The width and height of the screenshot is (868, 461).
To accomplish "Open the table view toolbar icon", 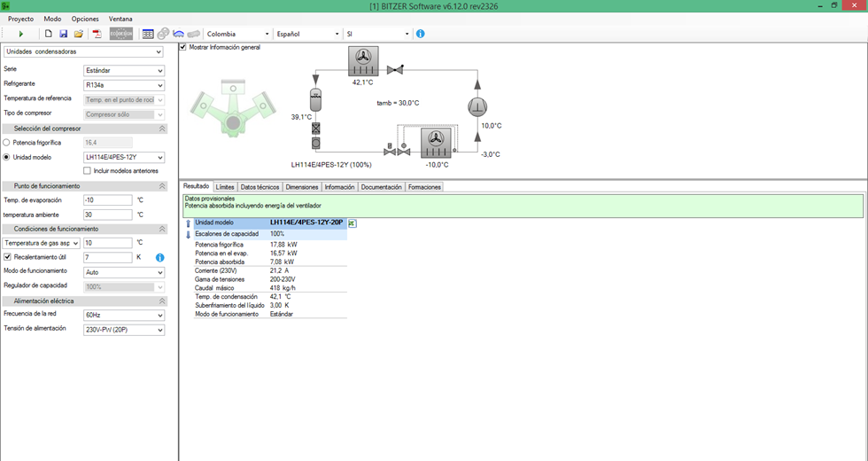I will 148,34.
